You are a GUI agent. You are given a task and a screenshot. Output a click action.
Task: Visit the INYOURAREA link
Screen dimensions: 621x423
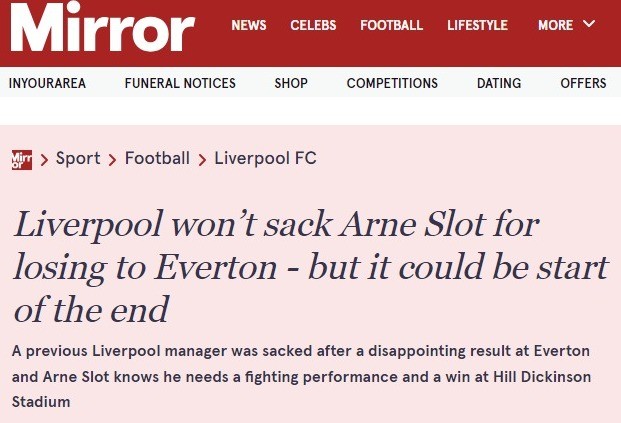tap(47, 84)
